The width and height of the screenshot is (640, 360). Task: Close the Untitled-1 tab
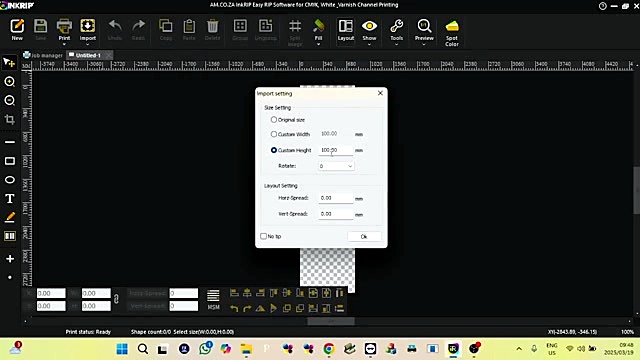click(x=108, y=55)
